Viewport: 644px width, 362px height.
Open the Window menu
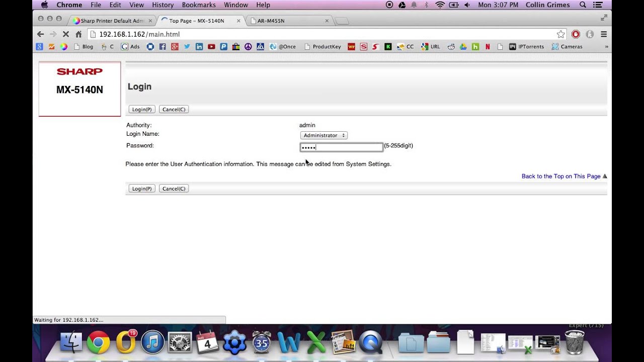coord(236,5)
